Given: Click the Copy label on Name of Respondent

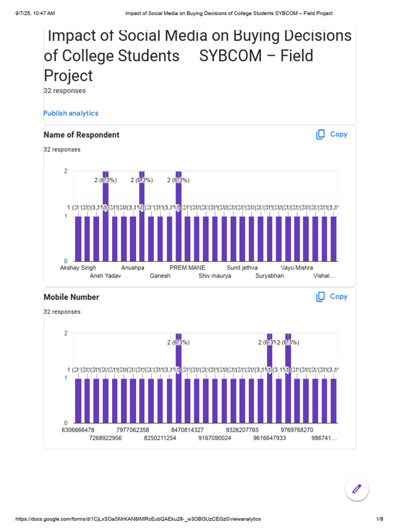Looking at the screenshot, I should (x=339, y=135).
